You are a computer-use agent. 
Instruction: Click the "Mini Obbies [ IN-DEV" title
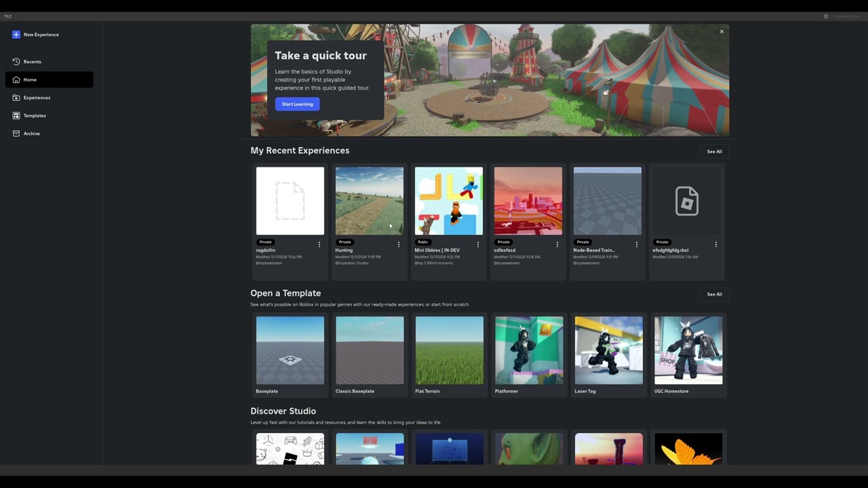click(x=437, y=250)
